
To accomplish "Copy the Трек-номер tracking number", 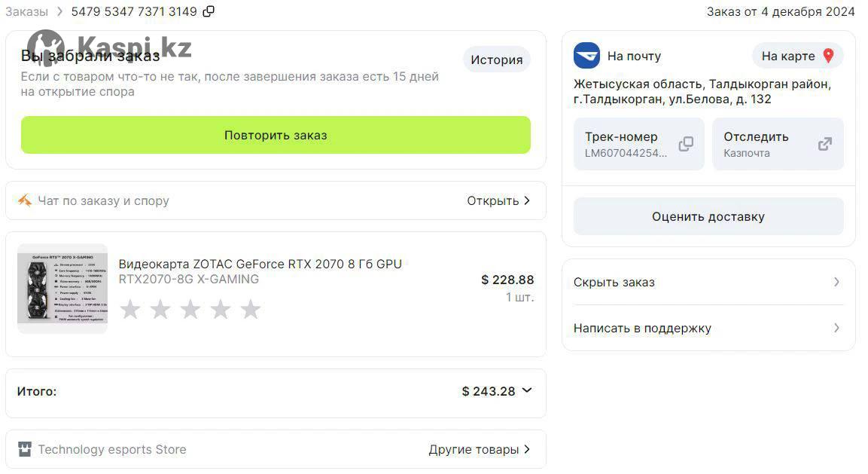I will (x=686, y=144).
